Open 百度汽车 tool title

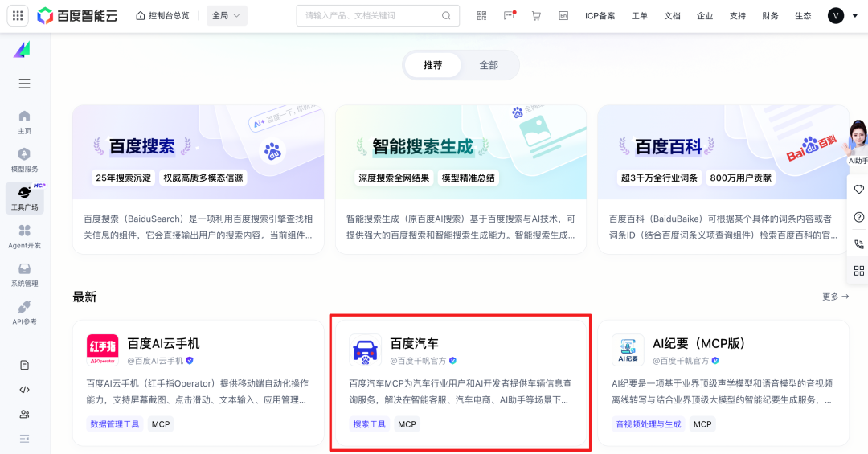[x=414, y=343]
